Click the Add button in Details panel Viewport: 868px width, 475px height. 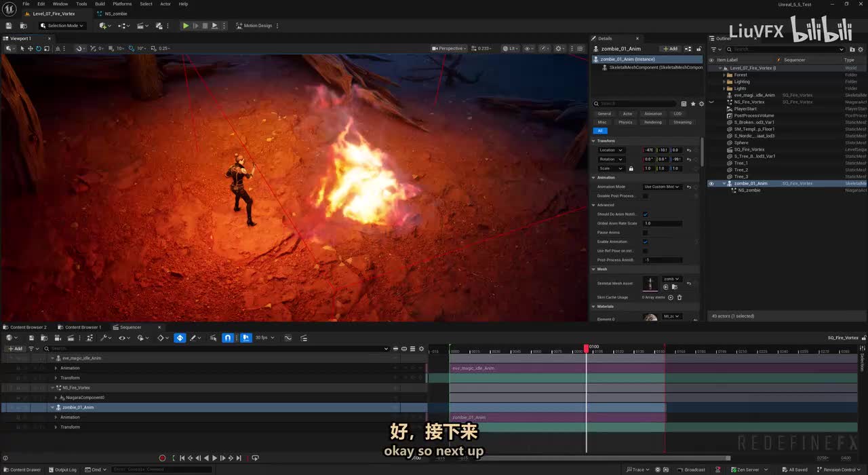tap(669, 49)
